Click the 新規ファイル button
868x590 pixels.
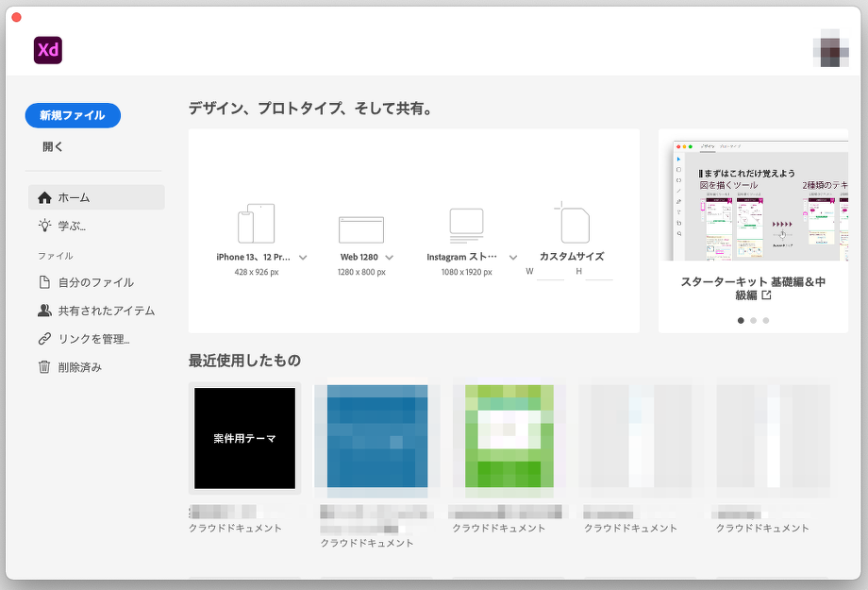72,115
